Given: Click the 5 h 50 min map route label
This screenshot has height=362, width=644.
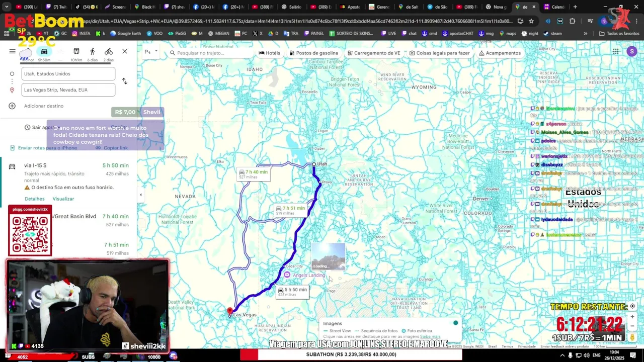Looking at the screenshot, I should coord(292,292).
